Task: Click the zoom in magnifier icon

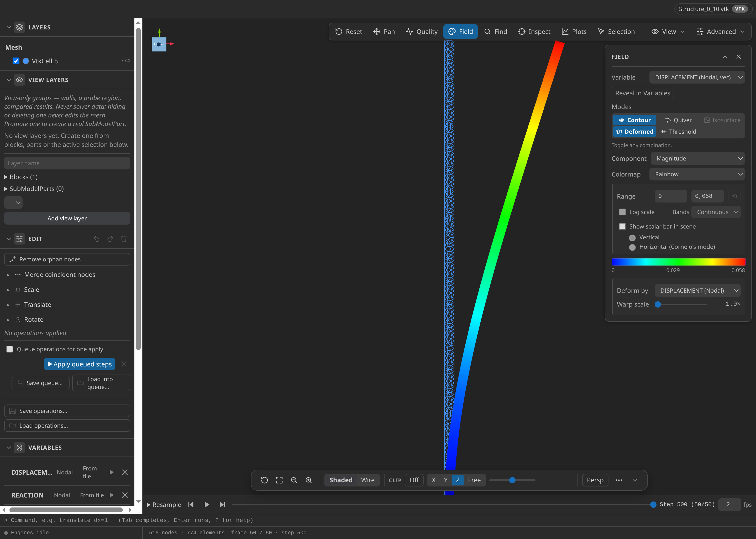Action: point(309,480)
